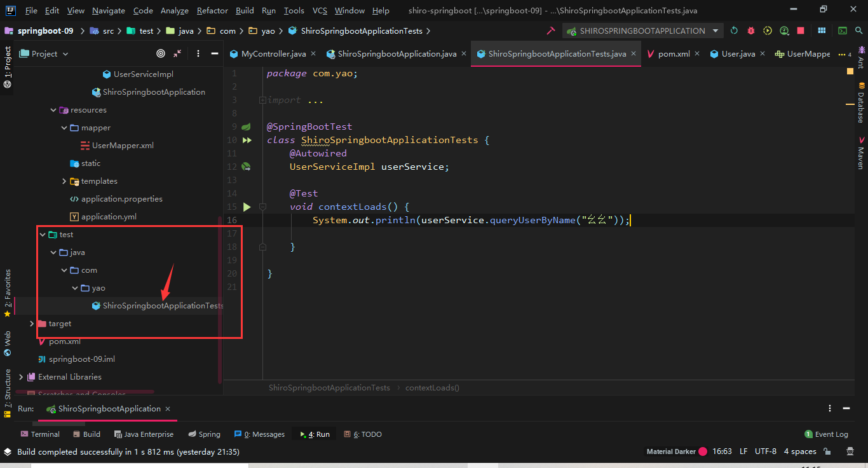The image size is (868, 468).
Task: Open the inspector hector icon in status bar
Action: (850, 451)
